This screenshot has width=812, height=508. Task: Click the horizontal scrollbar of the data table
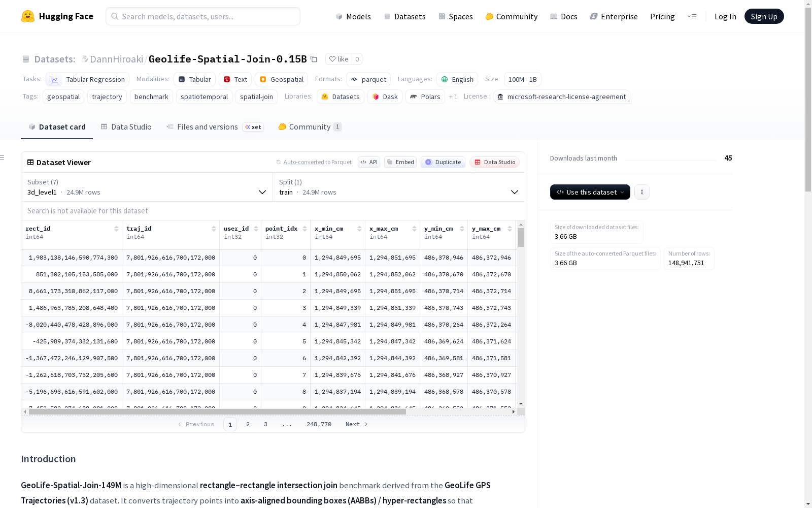point(217,411)
